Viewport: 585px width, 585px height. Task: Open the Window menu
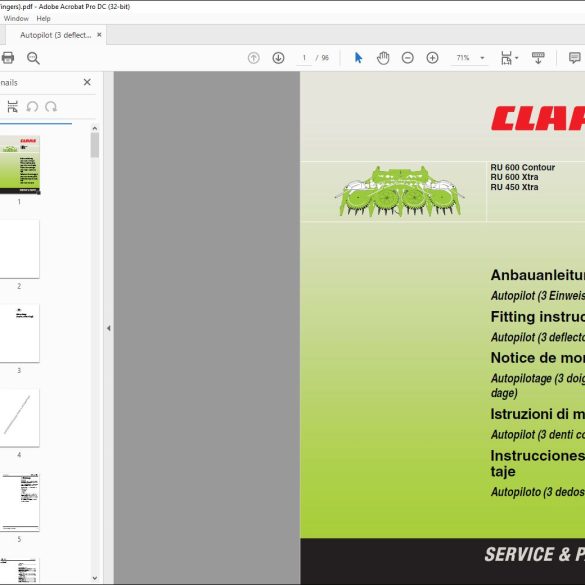(x=16, y=18)
